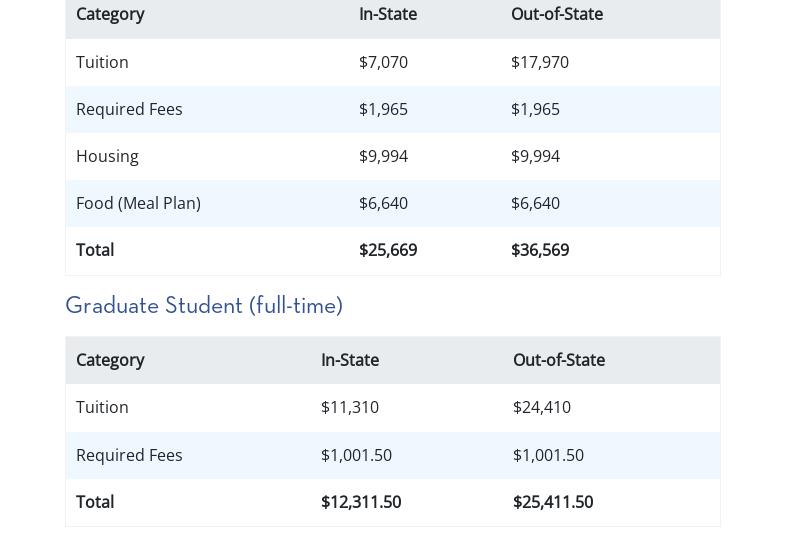Select the out-of-state tuition value $17,970
Screen dimensions: 785x554
point(540,62)
